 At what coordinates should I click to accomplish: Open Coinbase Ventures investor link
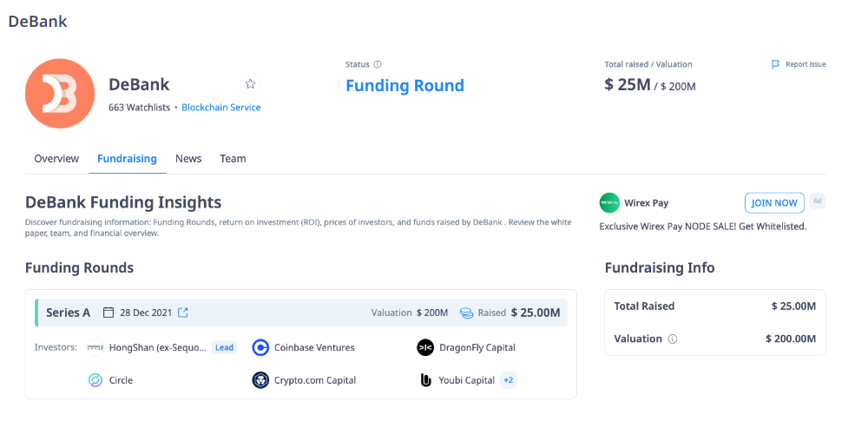[x=314, y=348]
